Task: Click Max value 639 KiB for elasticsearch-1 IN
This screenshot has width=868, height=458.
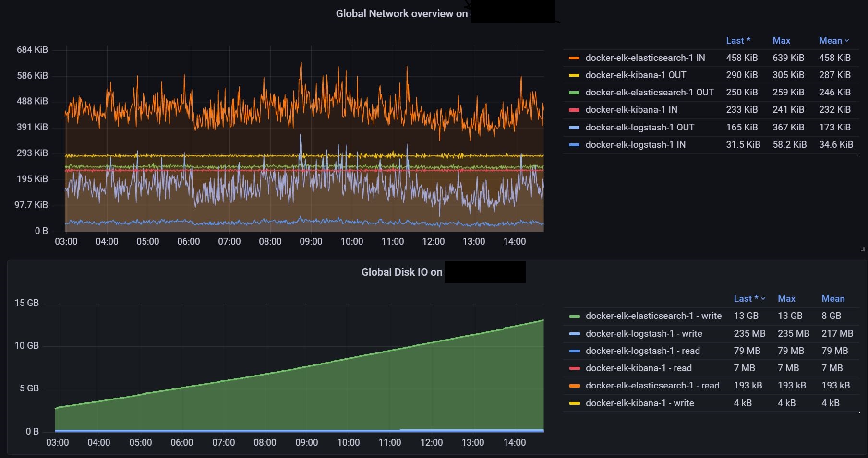Action: [788, 58]
